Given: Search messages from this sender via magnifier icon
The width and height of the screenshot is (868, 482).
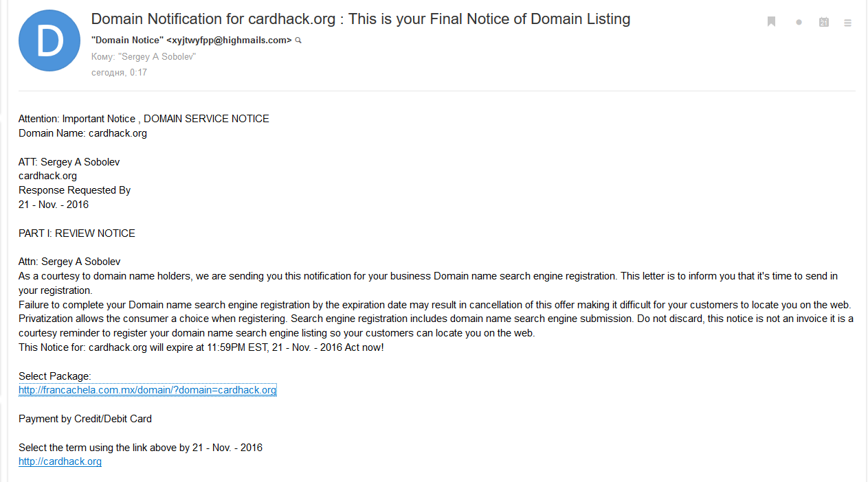Looking at the screenshot, I should coord(298,41).
